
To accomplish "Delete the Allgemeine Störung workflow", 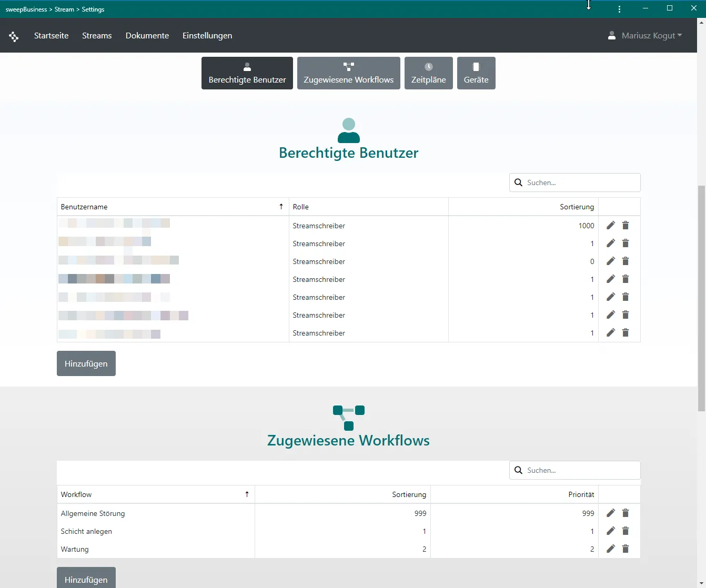I will [x=626, y=513].
